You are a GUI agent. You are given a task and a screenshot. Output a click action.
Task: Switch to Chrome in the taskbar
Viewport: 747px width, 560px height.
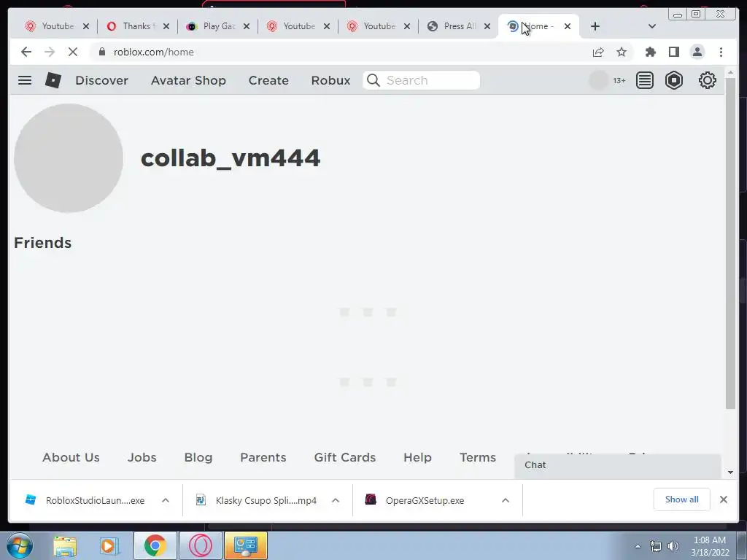coord(155,545)
